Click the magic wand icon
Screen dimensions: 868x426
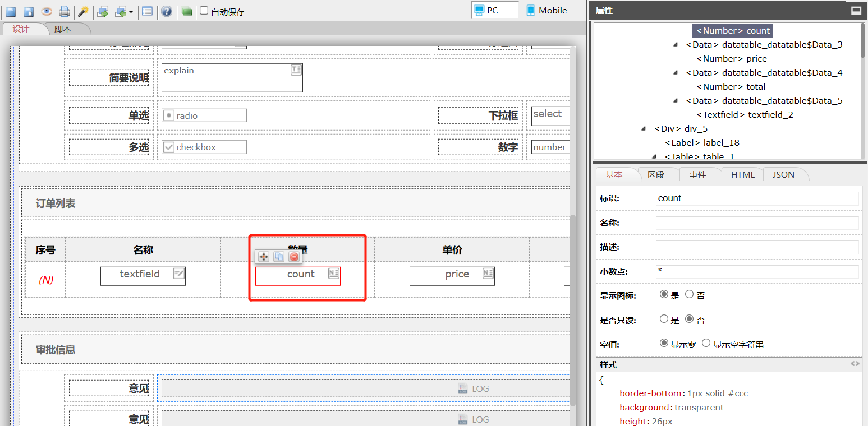point(83,11)
